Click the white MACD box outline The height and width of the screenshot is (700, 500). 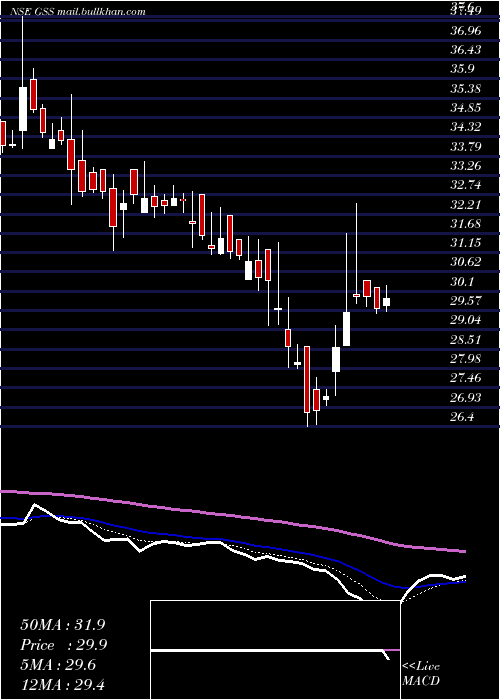(275, 650)
